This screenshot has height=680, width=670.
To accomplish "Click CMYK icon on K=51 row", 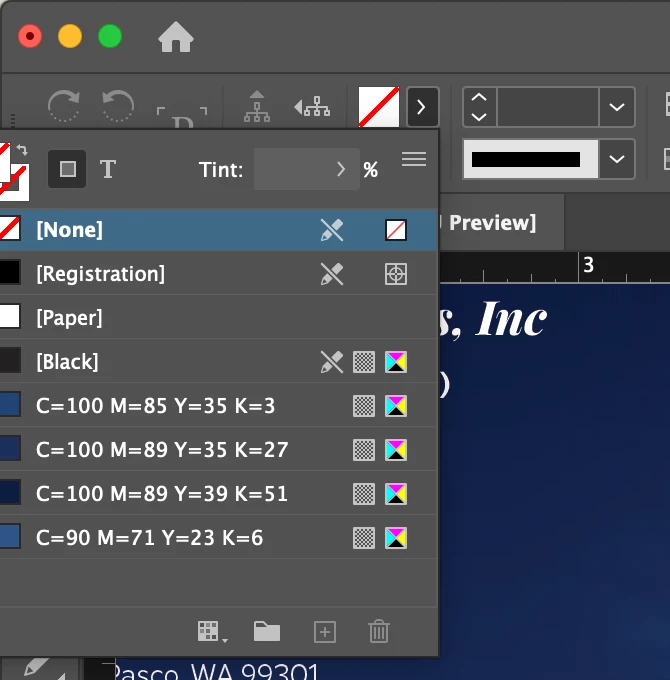I will click(396, 494).
